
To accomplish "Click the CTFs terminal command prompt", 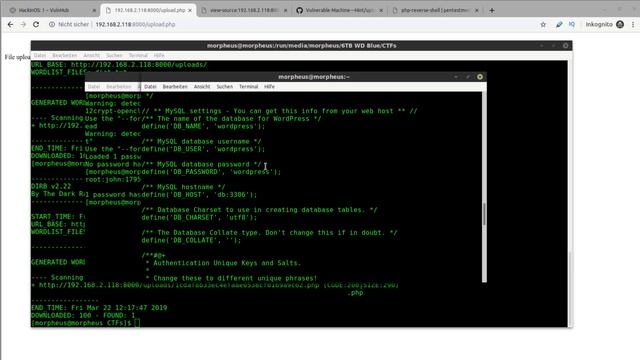I will point(85,323).
